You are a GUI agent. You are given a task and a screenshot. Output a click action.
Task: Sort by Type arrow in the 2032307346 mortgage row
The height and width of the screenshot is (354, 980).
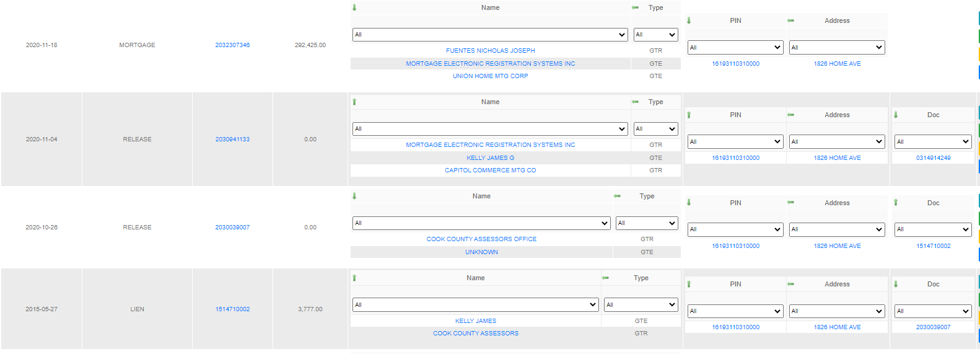click(635, 8)
